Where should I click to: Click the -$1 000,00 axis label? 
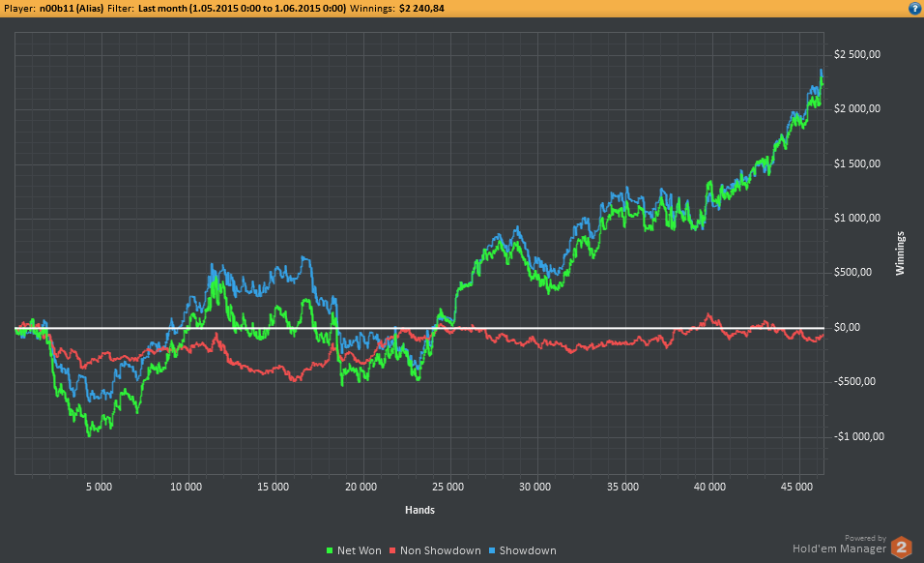pyautogui.click(x=858, y=437)
